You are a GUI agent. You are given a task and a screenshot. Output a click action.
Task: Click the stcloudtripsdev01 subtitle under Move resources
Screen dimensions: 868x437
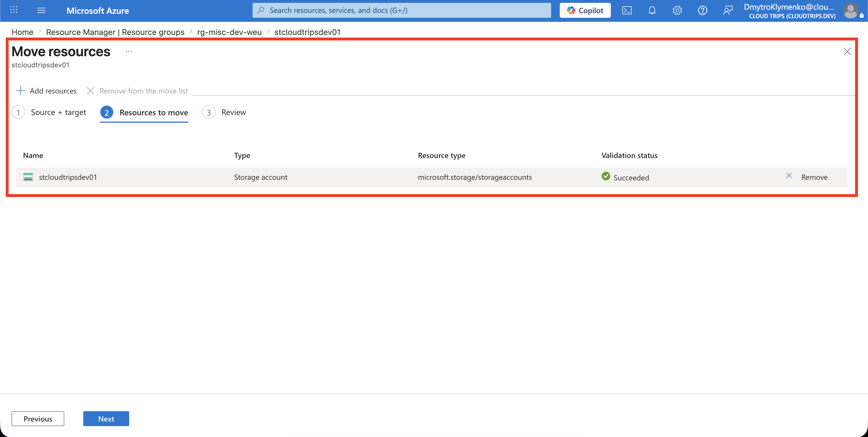click(40, 65)
